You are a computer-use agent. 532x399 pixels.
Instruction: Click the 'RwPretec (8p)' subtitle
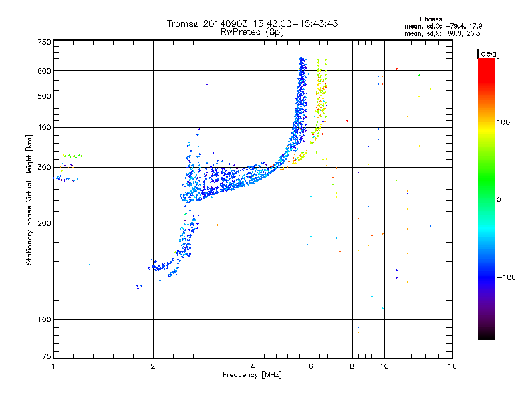(x=252, y=32)
